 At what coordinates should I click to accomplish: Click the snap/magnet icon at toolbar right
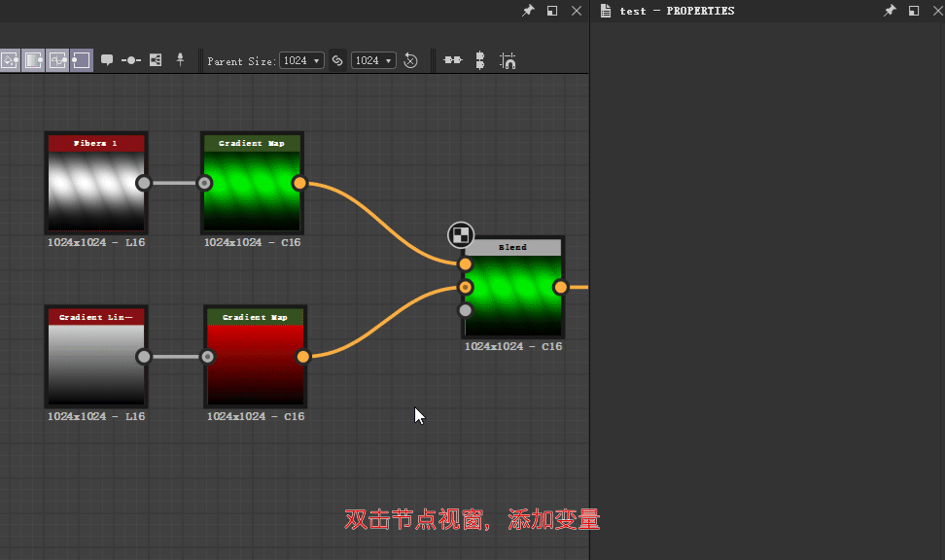coord(507,60)
